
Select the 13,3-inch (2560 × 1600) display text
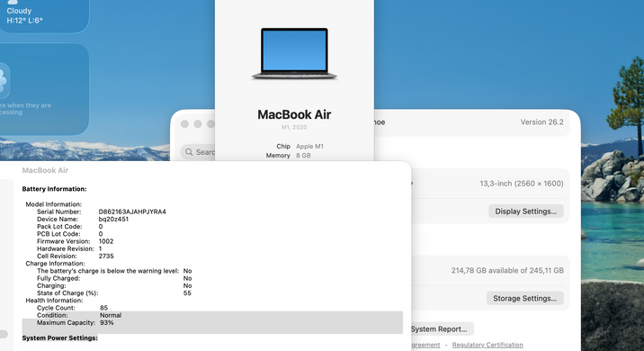(x=522, y=184)
